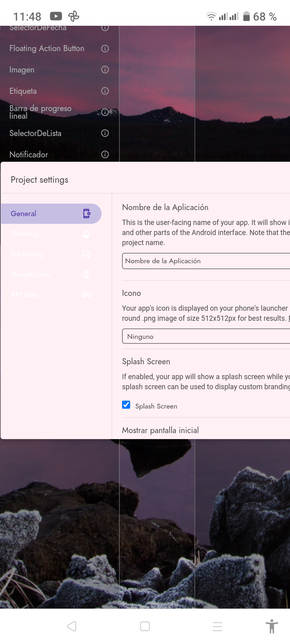Select the SelectorDeLista component
The image size is (290, 644).
pyautogui.click(x=35, y=133)
